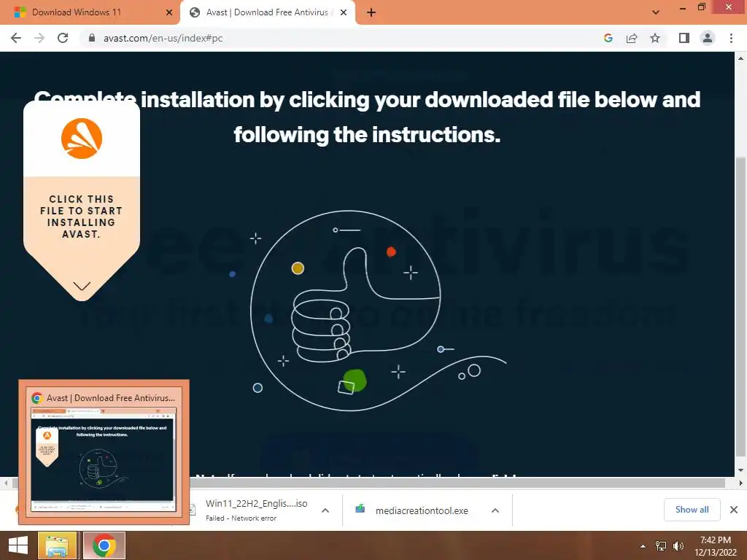
Task: Click the down chevron on Avast pointer
Action: [82, 286]
